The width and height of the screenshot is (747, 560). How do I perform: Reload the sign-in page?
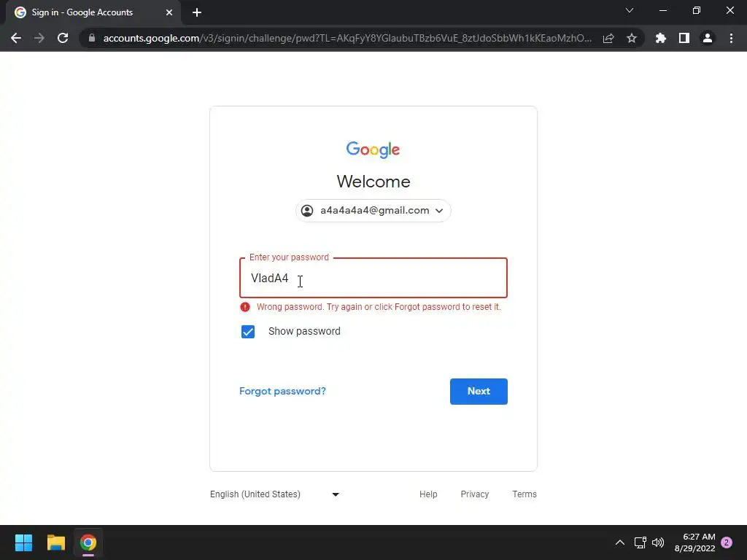click(x=63, y=38)
